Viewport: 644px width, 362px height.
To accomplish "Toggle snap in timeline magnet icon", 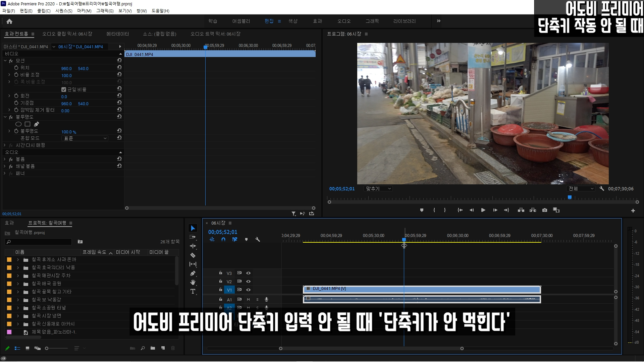I will (x=223, y=239).
